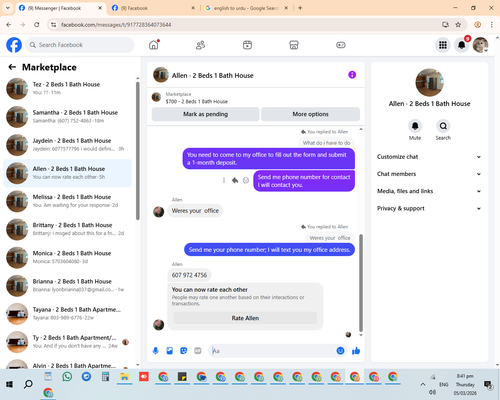500x400 pixels.
Task: Open the Samantha - 2 Beds 1 Bath House chat
Action: 67,117
